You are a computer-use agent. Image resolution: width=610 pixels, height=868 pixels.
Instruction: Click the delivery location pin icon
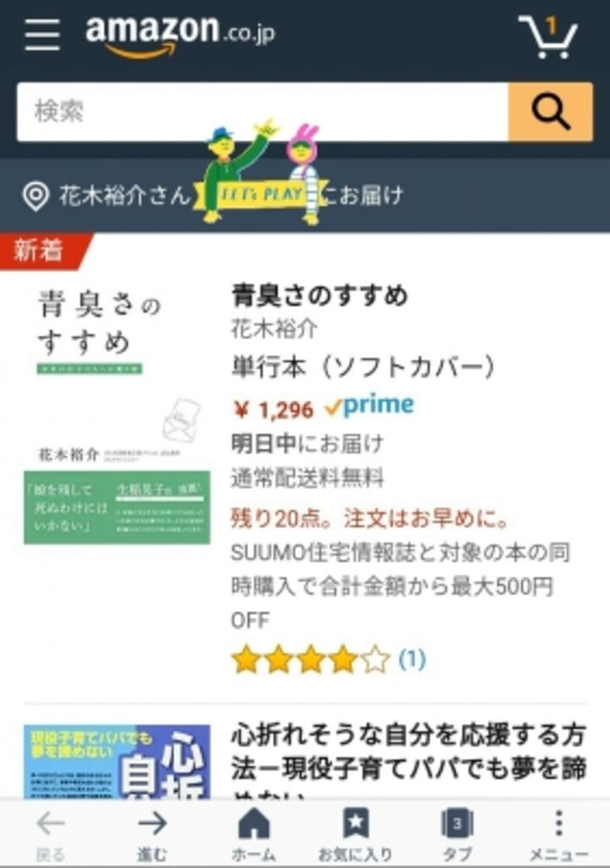tap(36, 196)
